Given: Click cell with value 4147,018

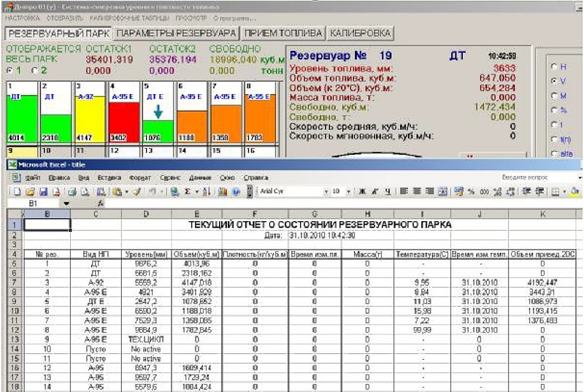Looking at the screenshot, I should [196, 283].
